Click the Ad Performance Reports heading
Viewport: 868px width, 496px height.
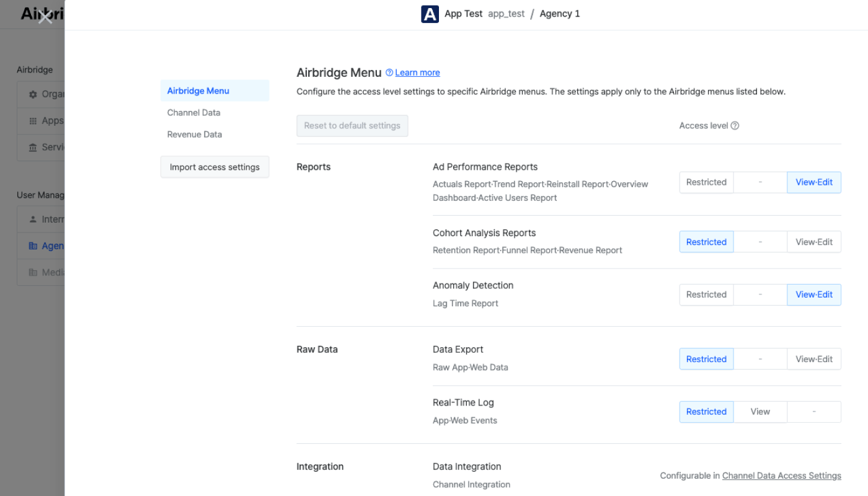485,167
